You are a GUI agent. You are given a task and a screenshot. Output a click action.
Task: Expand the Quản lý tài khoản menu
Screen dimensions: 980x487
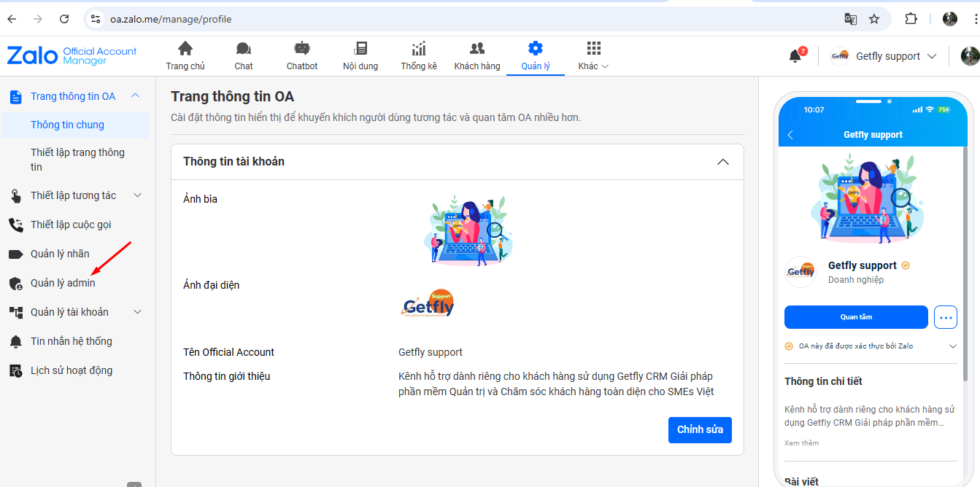click(137, 312)
